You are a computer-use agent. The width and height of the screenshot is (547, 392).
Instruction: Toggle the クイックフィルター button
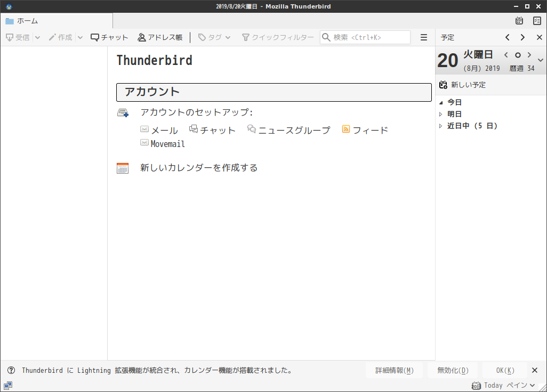click(278, 37)
